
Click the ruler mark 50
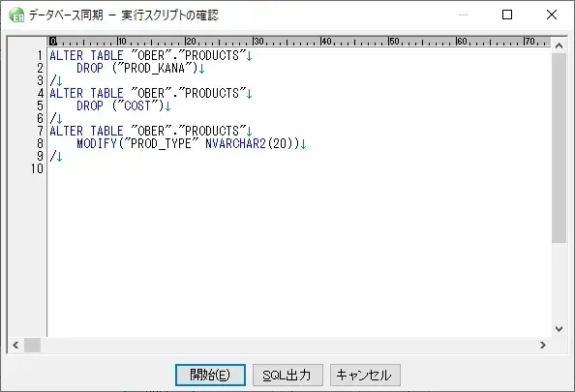click(394, 41)
